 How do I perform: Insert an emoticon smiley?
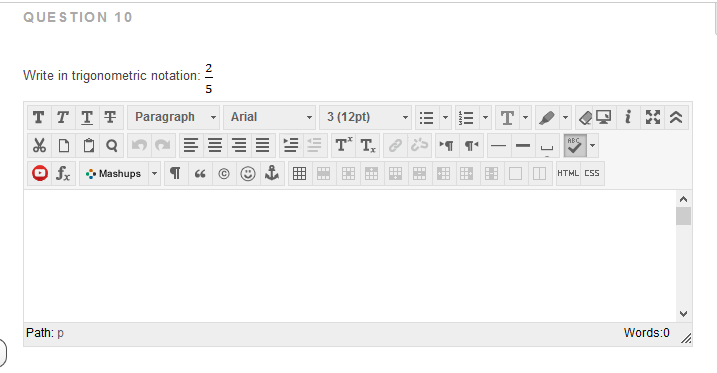click(x=248, y=174)
